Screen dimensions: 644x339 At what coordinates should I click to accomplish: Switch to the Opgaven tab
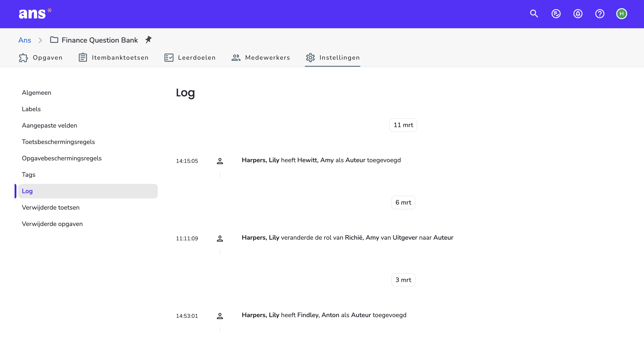pos(41,58)
